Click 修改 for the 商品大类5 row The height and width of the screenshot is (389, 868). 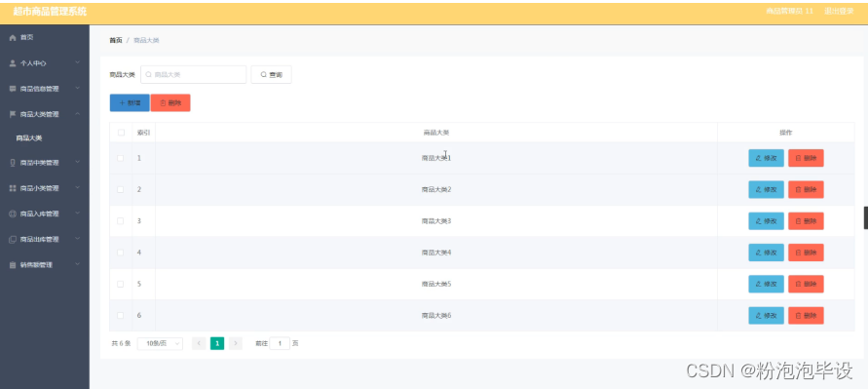click(766, 284)
